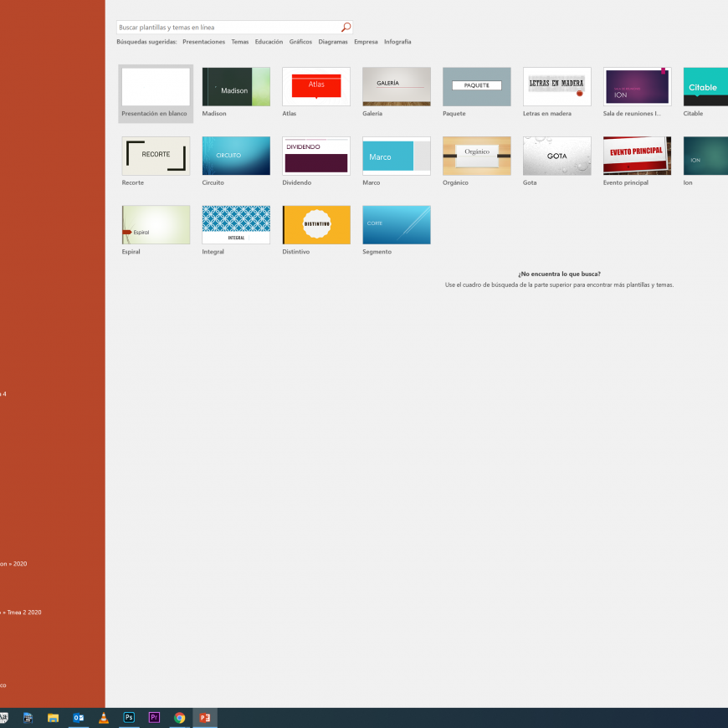The width and height of the screenshot is (728, 728).
Task: Search suggested term Educación
Action: [x=269, y=42]
